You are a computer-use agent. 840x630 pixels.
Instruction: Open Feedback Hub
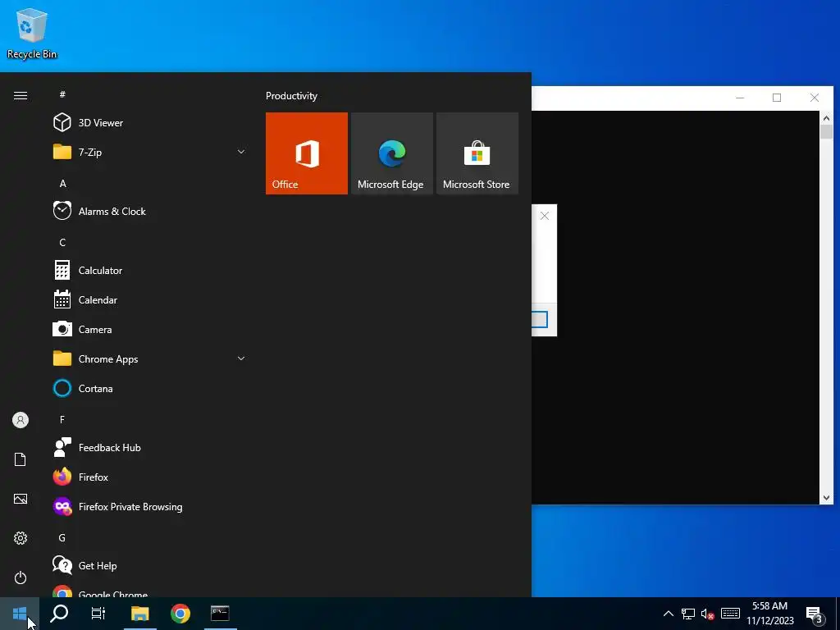pos(149,447)
